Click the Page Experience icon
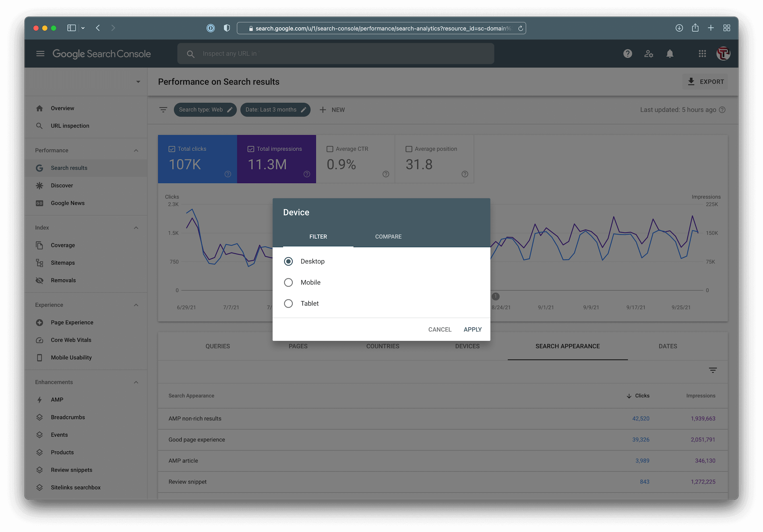The height and width of the screenshot is (532, 763). 39,322
